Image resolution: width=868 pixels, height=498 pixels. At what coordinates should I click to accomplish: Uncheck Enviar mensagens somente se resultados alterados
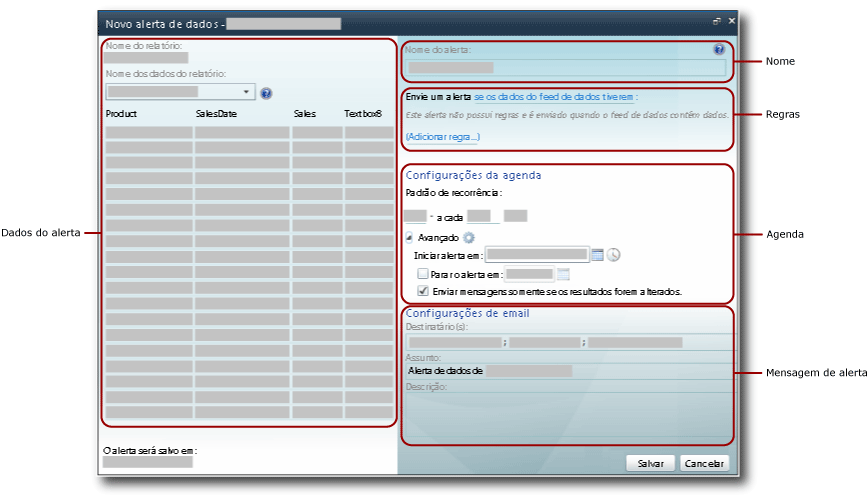coord(422,291)
